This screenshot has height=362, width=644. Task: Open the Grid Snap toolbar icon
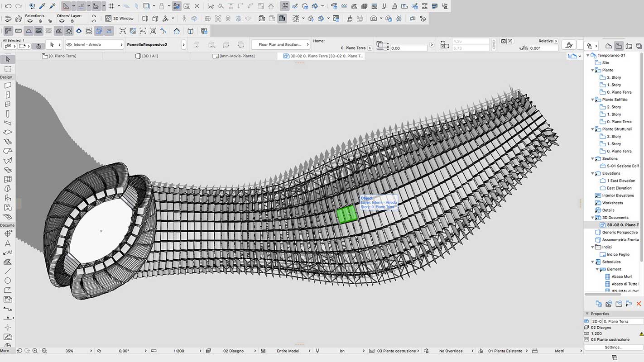[112, 6]
